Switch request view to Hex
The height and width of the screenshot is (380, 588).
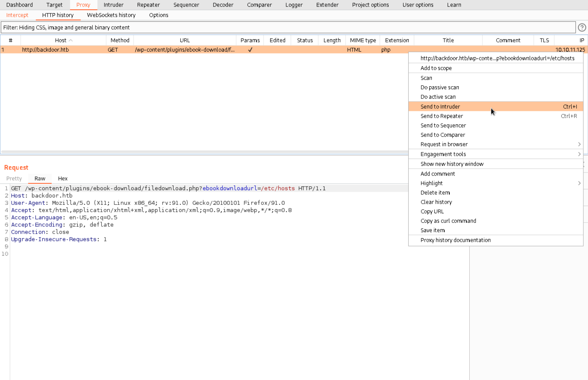coord(63,179)
